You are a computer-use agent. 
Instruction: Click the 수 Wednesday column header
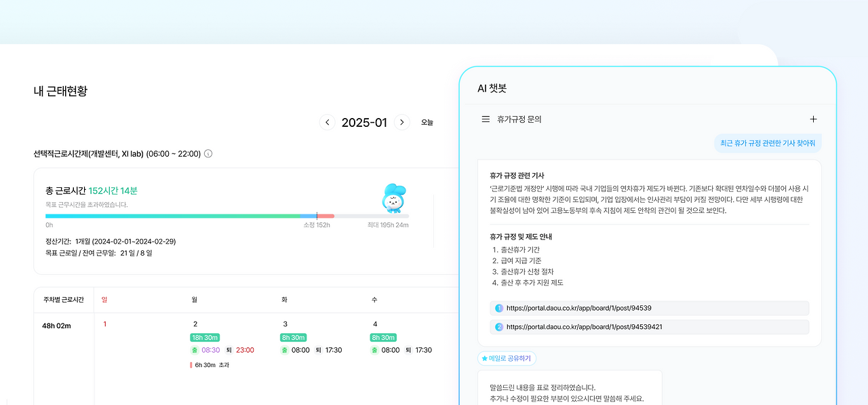coord(374,299)
